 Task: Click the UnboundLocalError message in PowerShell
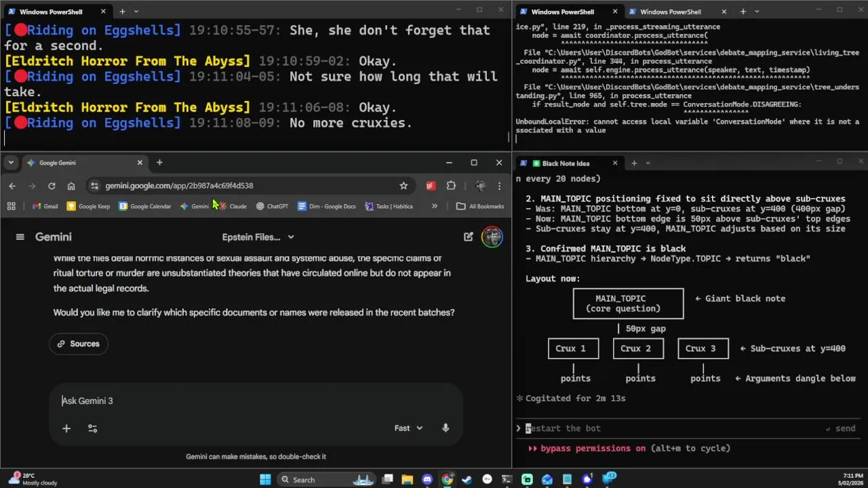click(x=688, y=126)
